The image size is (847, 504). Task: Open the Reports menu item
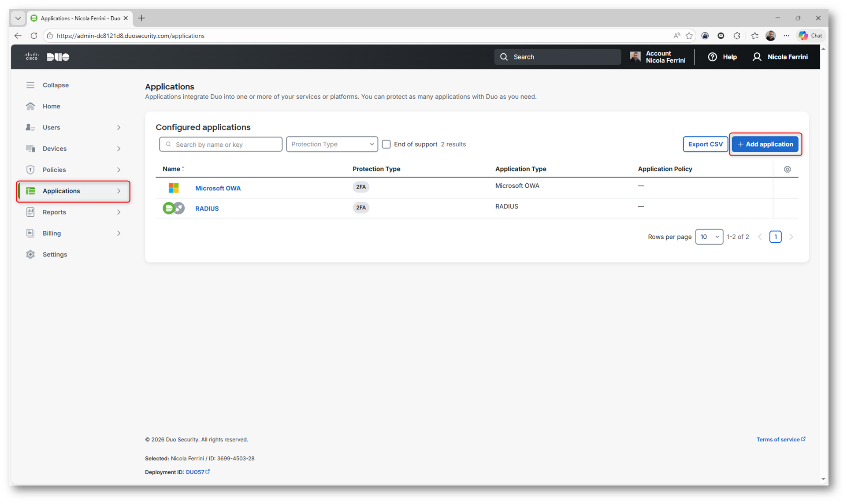click(54, 212)
